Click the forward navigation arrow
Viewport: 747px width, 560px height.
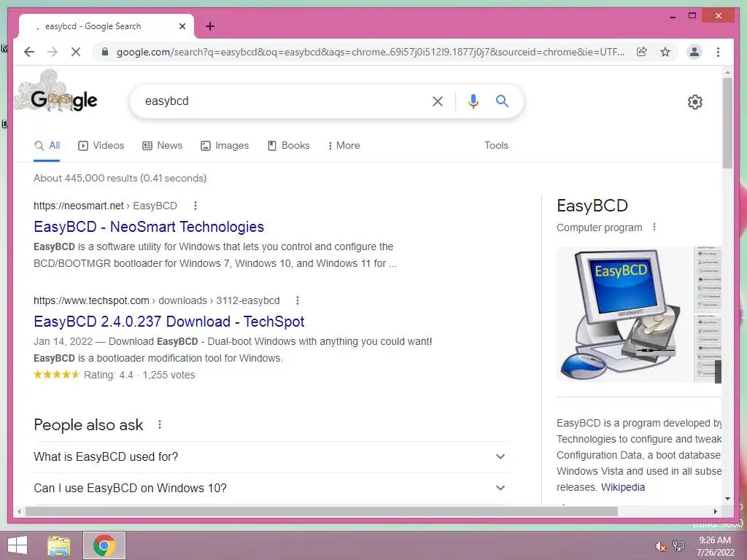[x=53, y=52]
